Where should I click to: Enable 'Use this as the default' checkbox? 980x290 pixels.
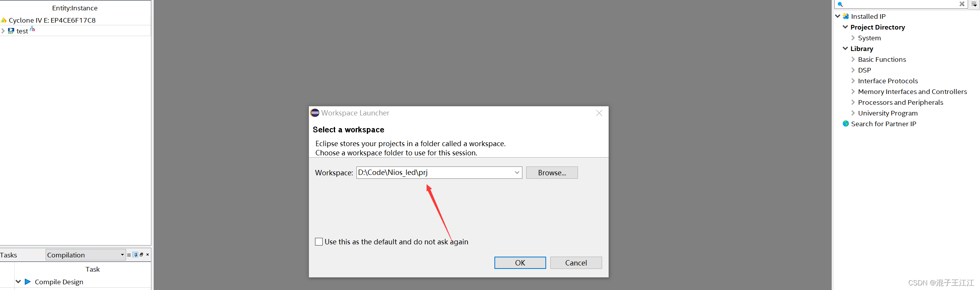pyautogui.click(x=319, y=242)
